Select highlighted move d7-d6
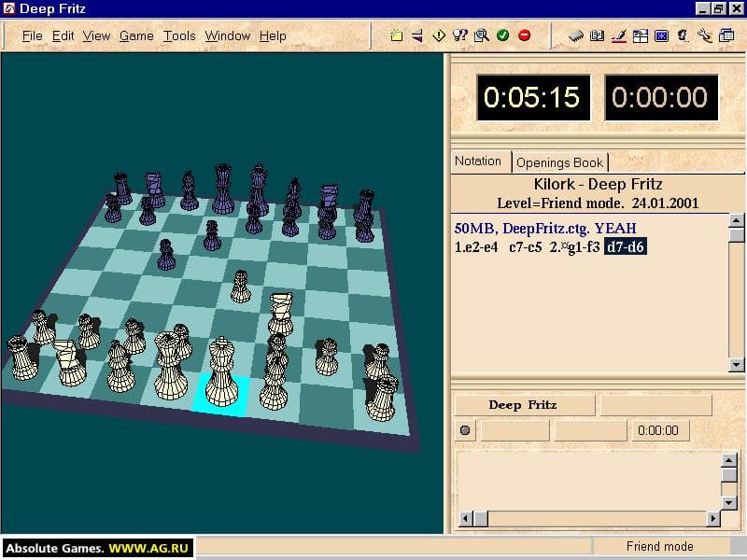Screen dimensions: 747x560 coord(626,246)
